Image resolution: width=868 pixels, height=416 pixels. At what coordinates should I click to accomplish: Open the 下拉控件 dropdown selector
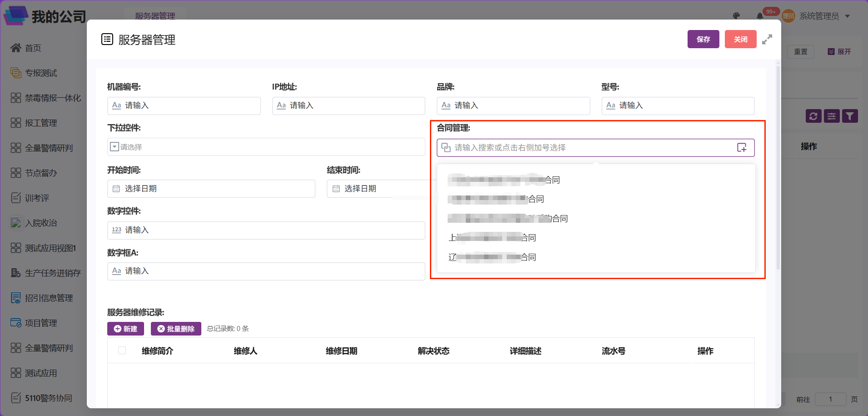266,147
